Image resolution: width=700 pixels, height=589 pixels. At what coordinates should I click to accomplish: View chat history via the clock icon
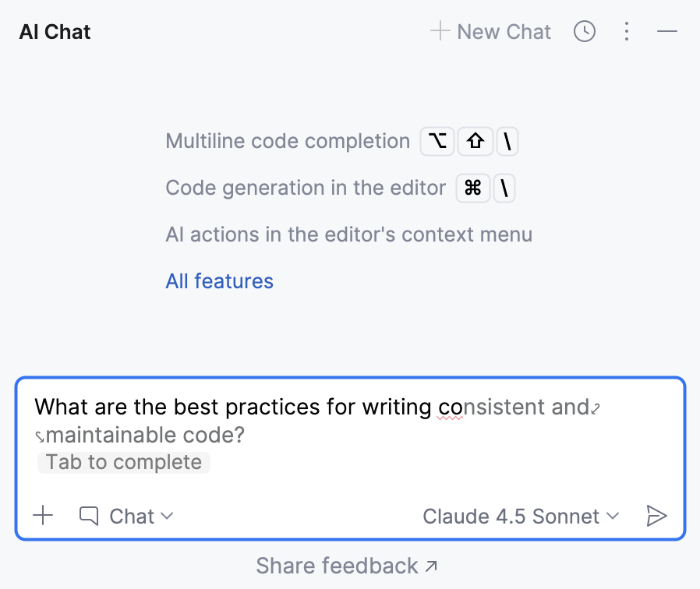click(x=585, y=32)
